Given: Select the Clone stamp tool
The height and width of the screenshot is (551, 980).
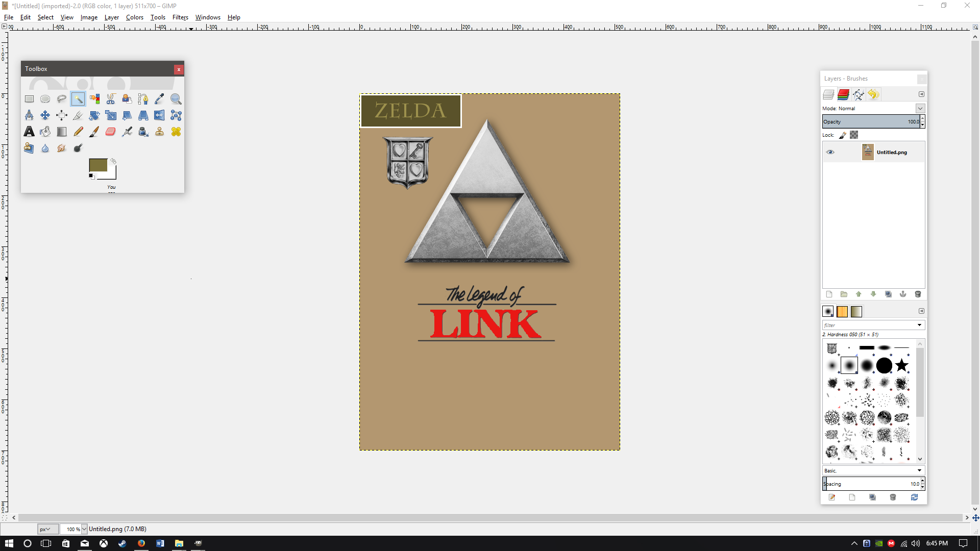Looking at the screenshot, I should coord(160,132).
